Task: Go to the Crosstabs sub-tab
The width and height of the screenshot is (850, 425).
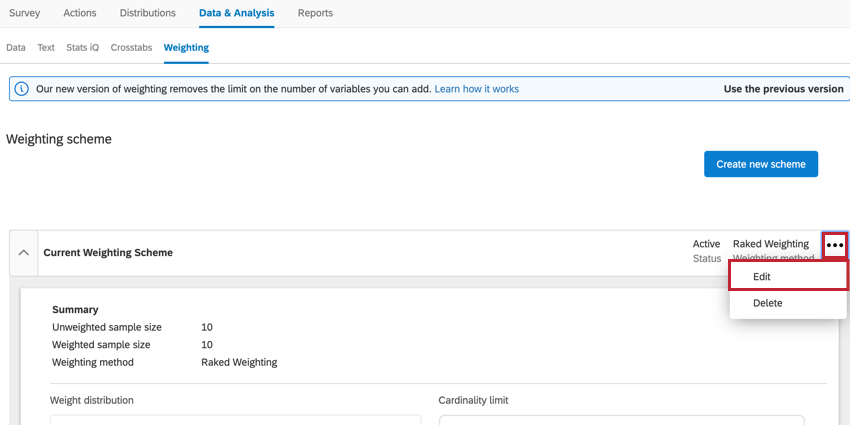Action: (x=131, y=47)
